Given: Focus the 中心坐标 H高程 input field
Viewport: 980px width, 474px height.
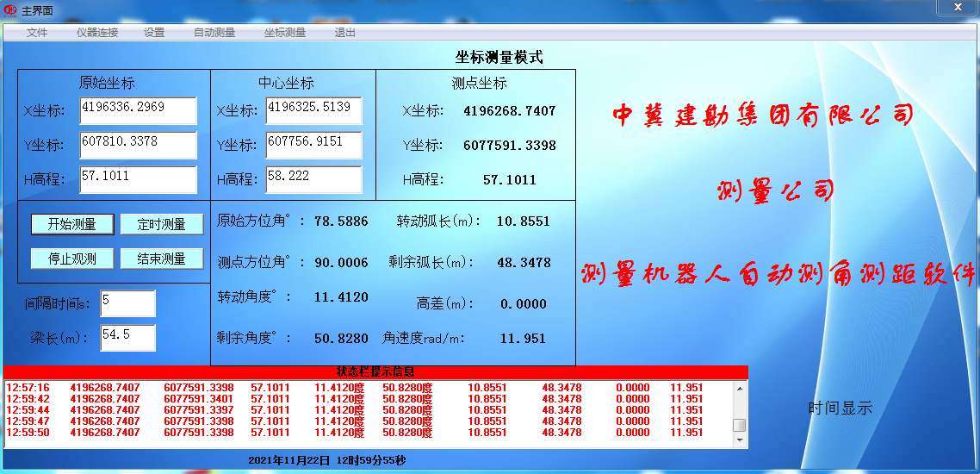Looking at the screenshot, I should coord(313,179).
